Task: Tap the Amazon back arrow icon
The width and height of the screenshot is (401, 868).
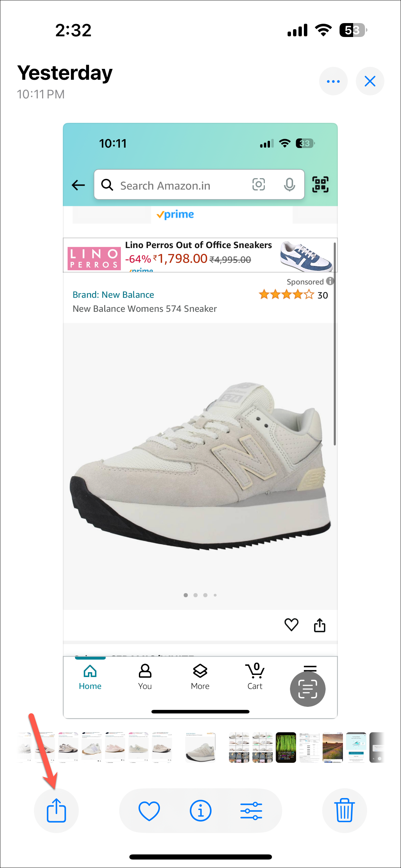Action: [78, 185]
